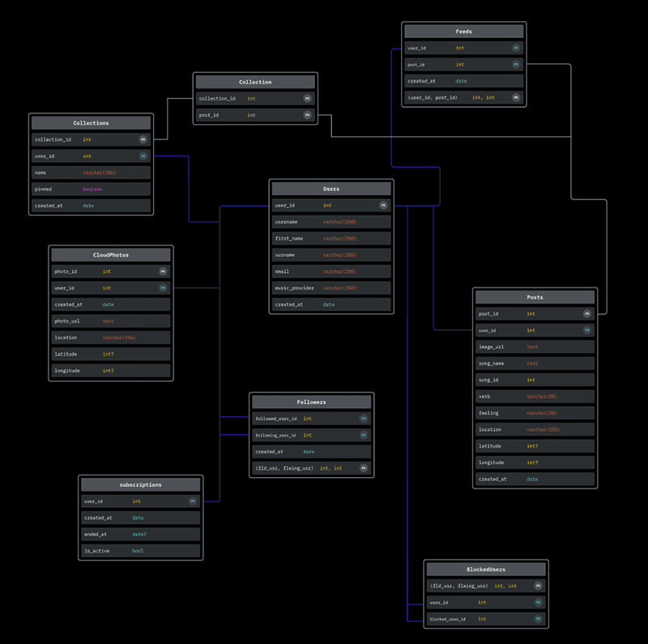Click the PK badge on CloudPhotos photo_id row
This screenshot has height=644, width=648.
(x=163, y=271)
